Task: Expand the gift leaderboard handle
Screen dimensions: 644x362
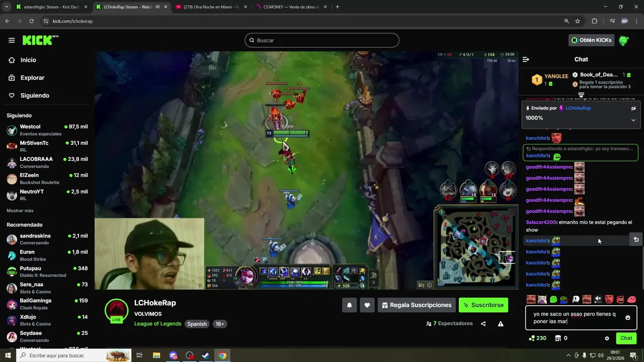Action: click(581, 95)
